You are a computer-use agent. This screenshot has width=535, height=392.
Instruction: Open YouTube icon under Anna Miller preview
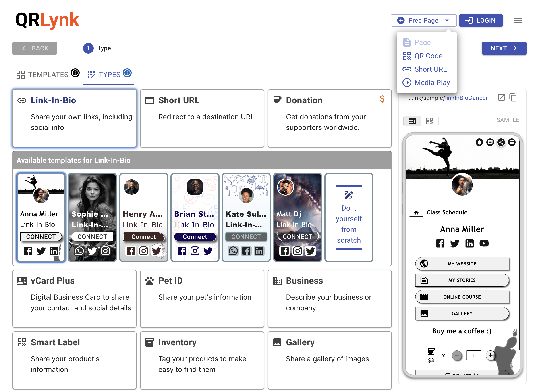tap(484, 243)
